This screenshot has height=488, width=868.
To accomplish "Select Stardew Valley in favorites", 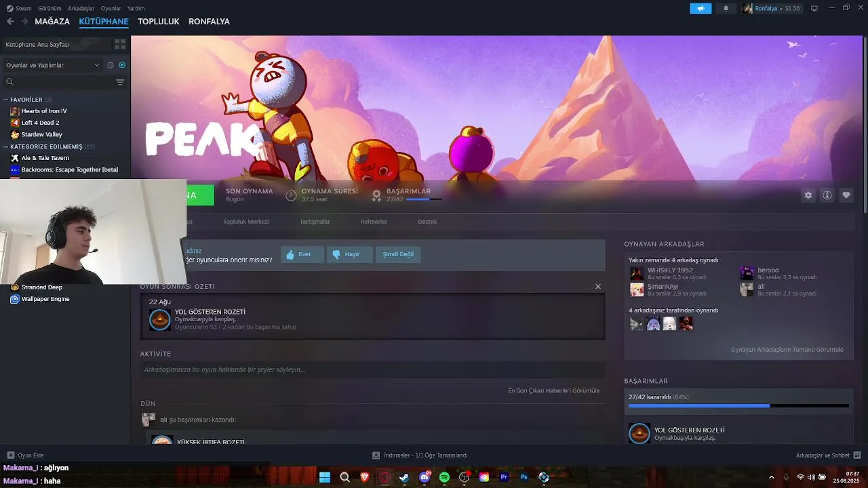I will click(41, 134).
